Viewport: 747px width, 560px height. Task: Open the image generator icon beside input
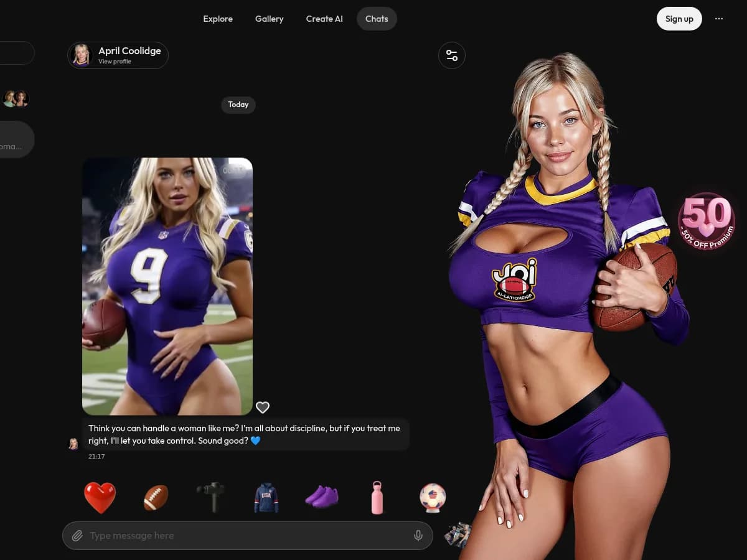(458, 535)
